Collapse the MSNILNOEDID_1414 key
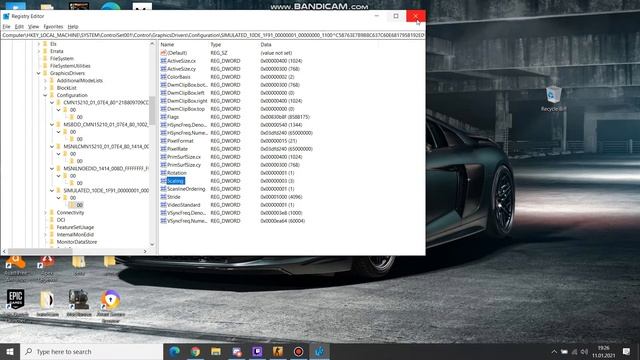640x360 pixels. tap(52, 169)
